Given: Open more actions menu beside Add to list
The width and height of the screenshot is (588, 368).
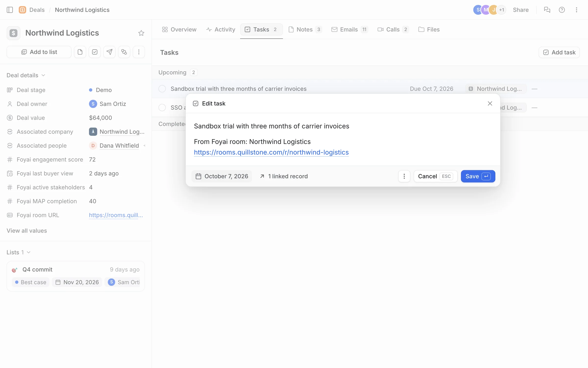Looking at the screenshot, I should pyautogui.click(x=139, y=52).
